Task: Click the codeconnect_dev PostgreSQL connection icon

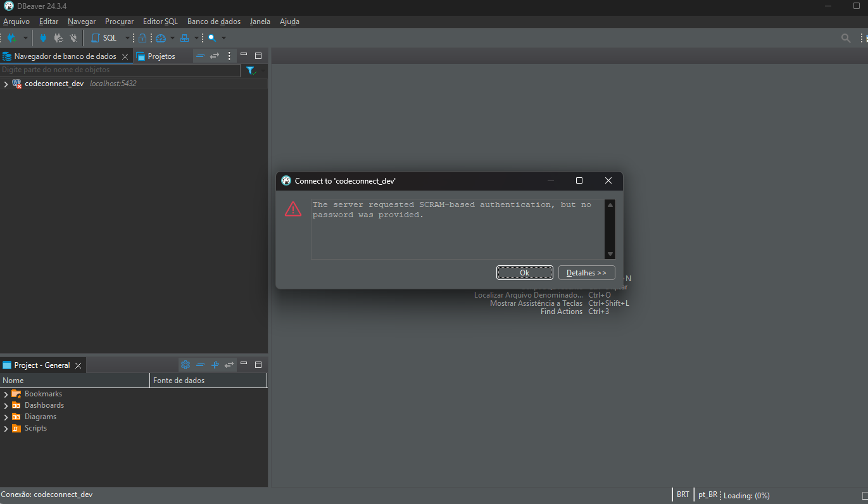Action: pyautogui.click(x=17, y=84)
